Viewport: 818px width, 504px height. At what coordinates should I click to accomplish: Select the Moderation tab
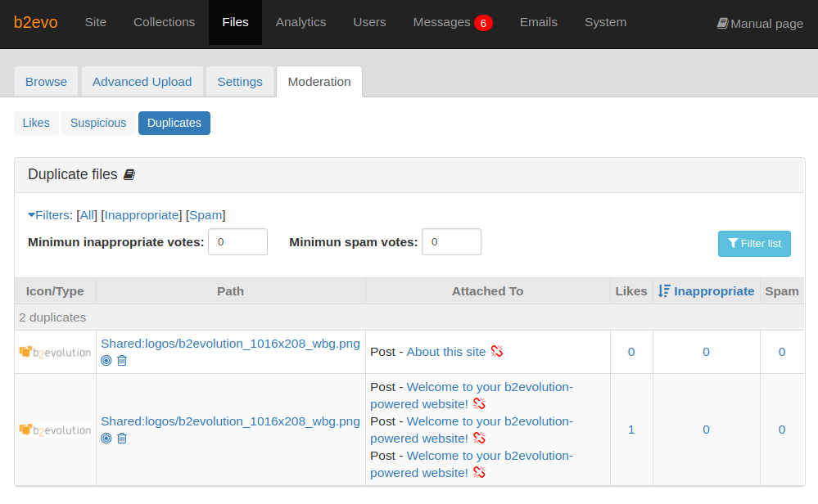[x=319, y=82]
